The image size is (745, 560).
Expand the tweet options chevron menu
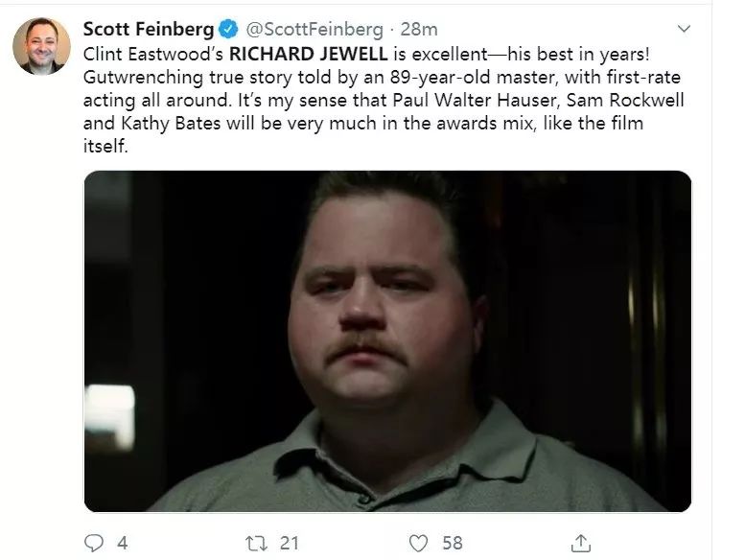(x=684, y=30)
